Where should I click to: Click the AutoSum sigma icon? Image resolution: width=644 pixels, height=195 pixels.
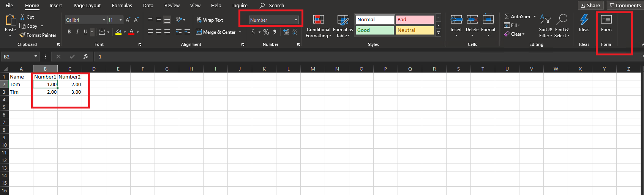(507, 17)
